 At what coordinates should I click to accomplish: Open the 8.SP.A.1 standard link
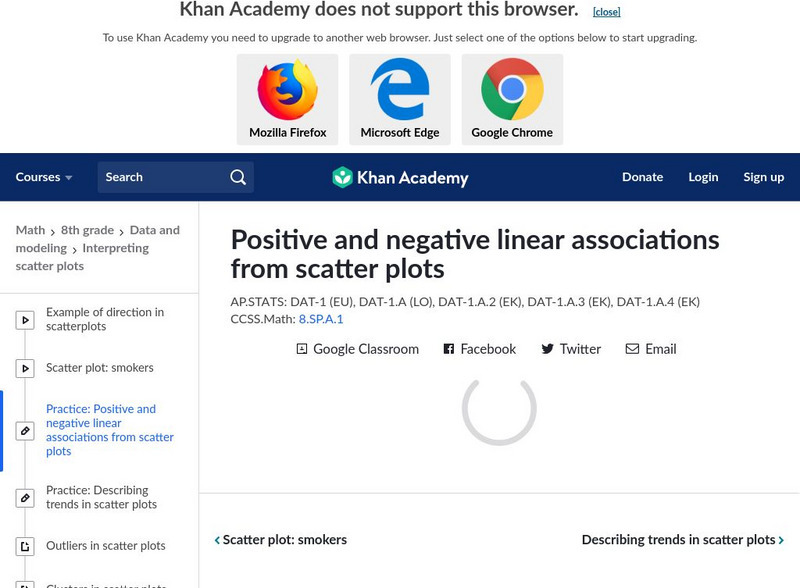tap(320, 319)
